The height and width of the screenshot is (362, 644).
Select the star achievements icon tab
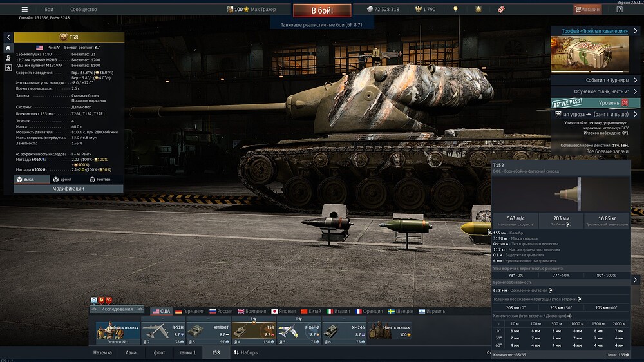click(x=8, y=68)
